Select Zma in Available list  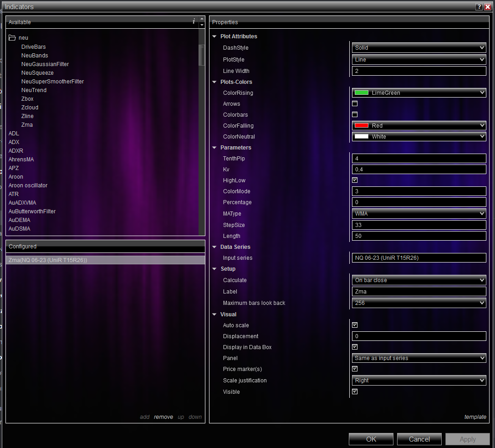27,125
